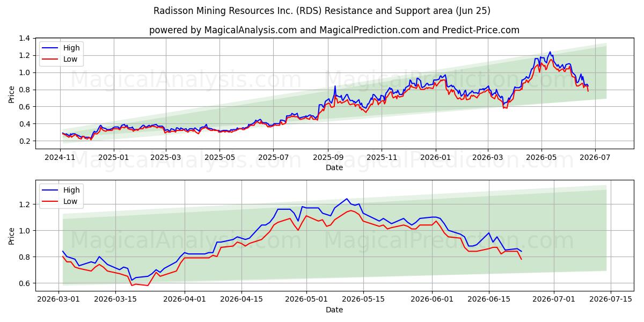This screenshot has width=644, height=322.
Task: Click the peak of the High line in top chart
Action: coord(550,52)
